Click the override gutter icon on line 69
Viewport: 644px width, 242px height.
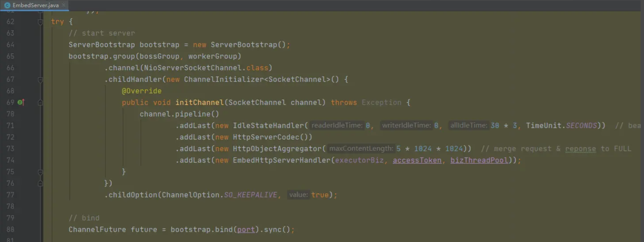coord(21,102)
